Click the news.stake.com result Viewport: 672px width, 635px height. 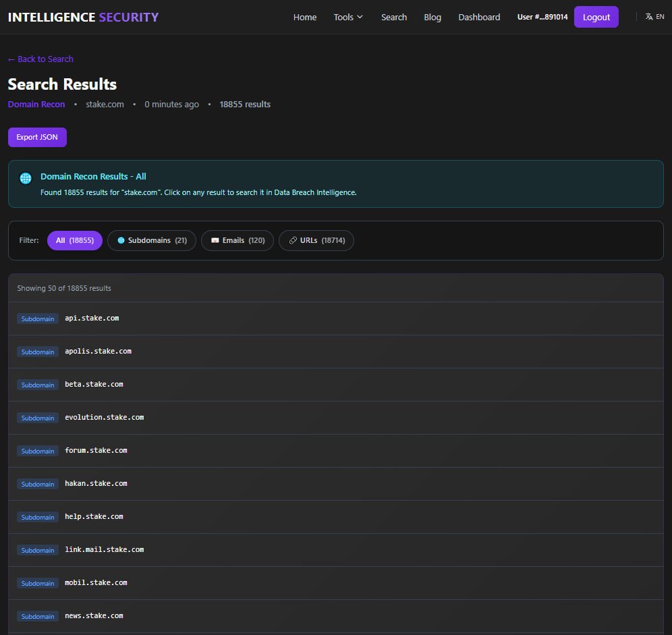pos(335,615)
